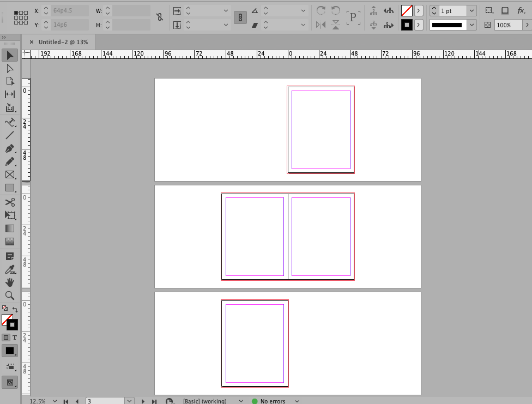Open the stroke weight dropdown
Screen dimensions: 532x404
[x=471, y=11]
